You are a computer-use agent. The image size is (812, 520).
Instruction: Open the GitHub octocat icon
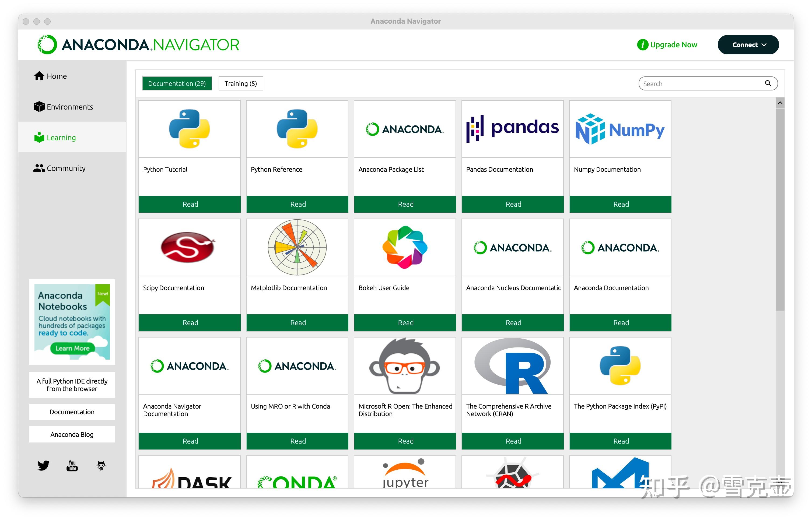tap(101, 466)
